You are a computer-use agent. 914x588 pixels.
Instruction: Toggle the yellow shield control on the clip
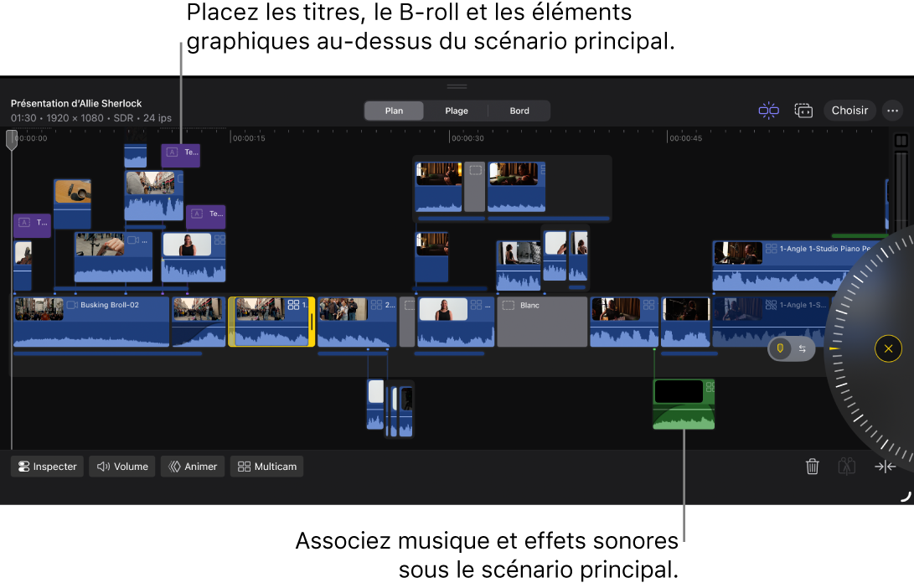[782, 348]
